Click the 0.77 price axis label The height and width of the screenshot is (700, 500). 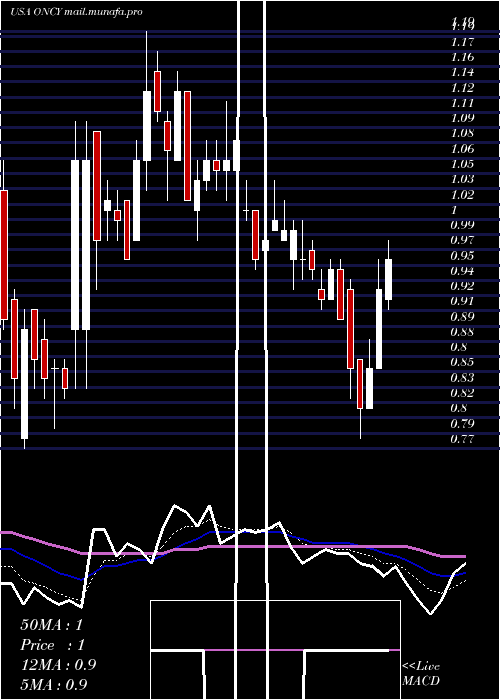pyautogui.click(x=462, y=439)
